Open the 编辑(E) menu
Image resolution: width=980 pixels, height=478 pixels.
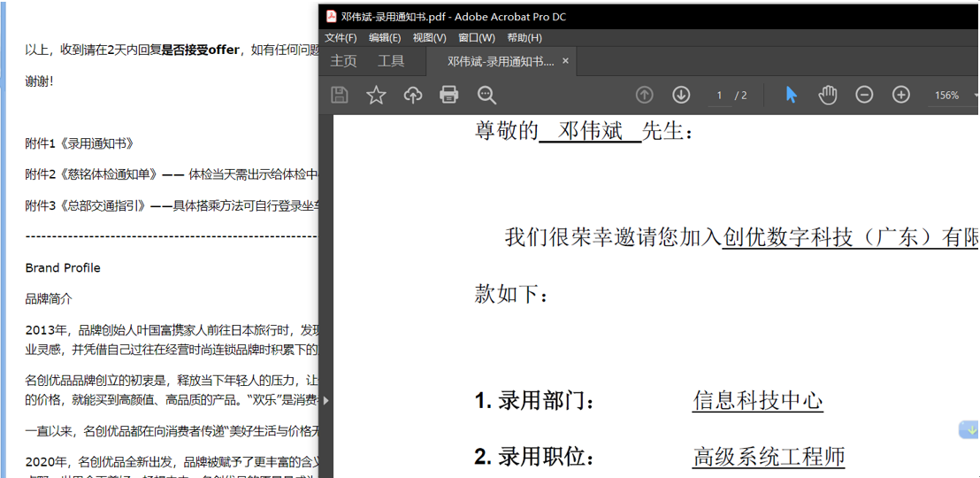[385, 37]
